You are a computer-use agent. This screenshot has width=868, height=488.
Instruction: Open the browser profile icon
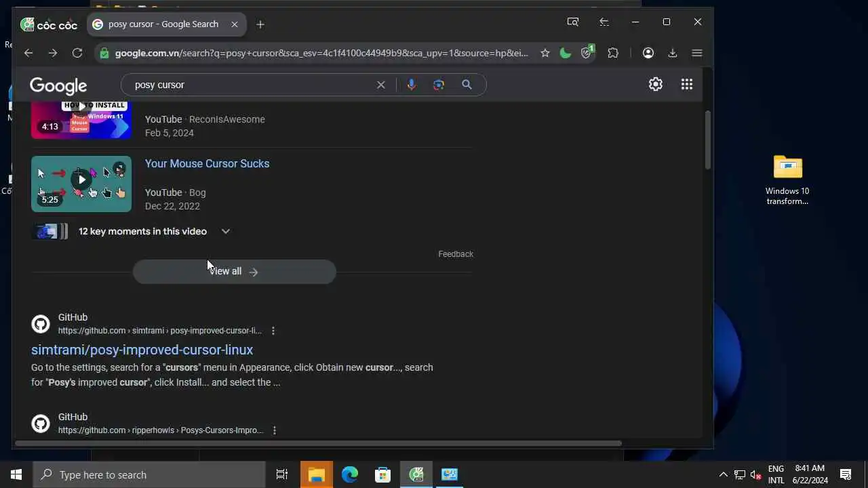[648, 53]
